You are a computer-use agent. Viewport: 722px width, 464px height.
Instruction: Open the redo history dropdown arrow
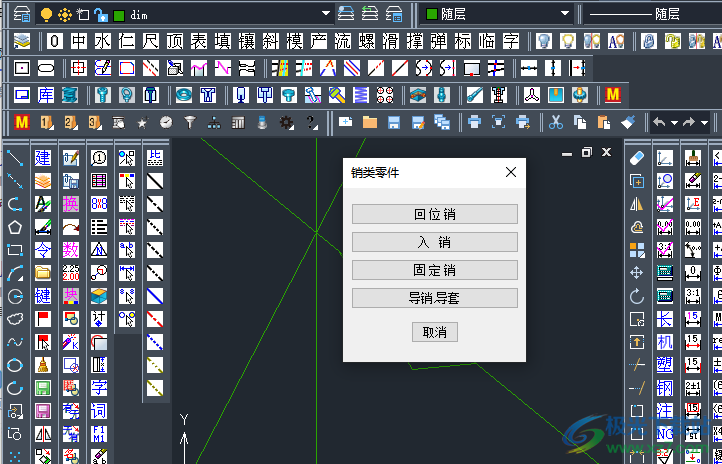(x=704, y=122)
